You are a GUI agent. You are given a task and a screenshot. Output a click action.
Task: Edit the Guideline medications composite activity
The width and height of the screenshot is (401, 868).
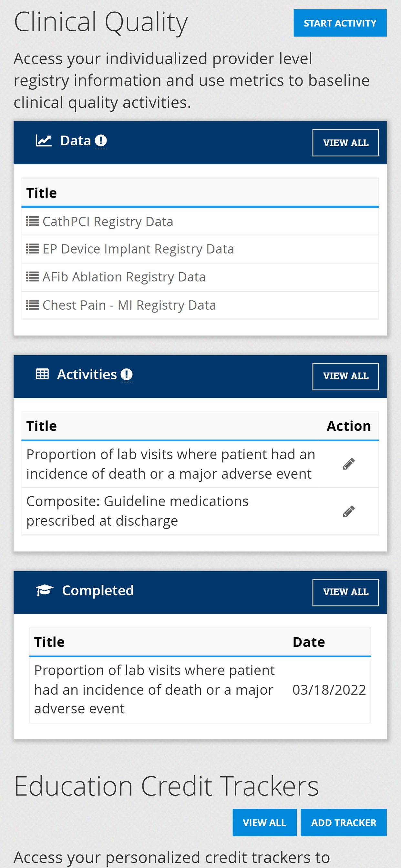click(349, 511)
